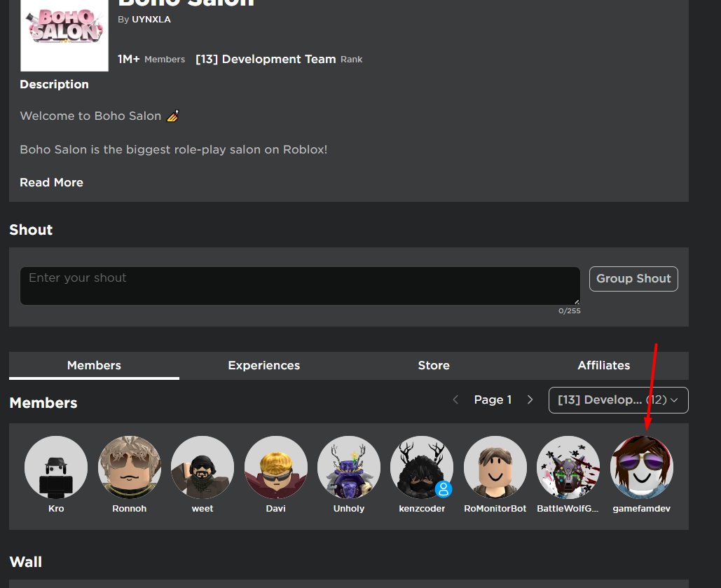Open Unholy's avatar thumbnail

348,467
